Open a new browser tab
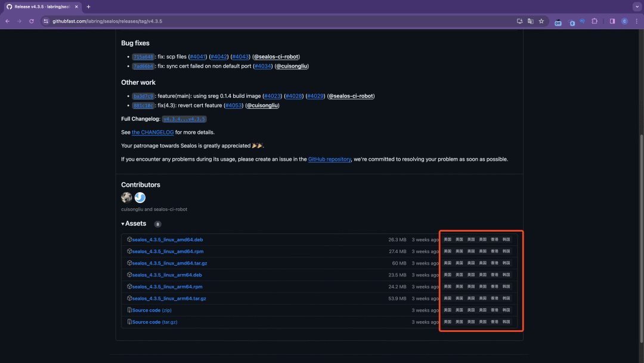This screenshot has height=363, width=644. (x=88, y=7)
